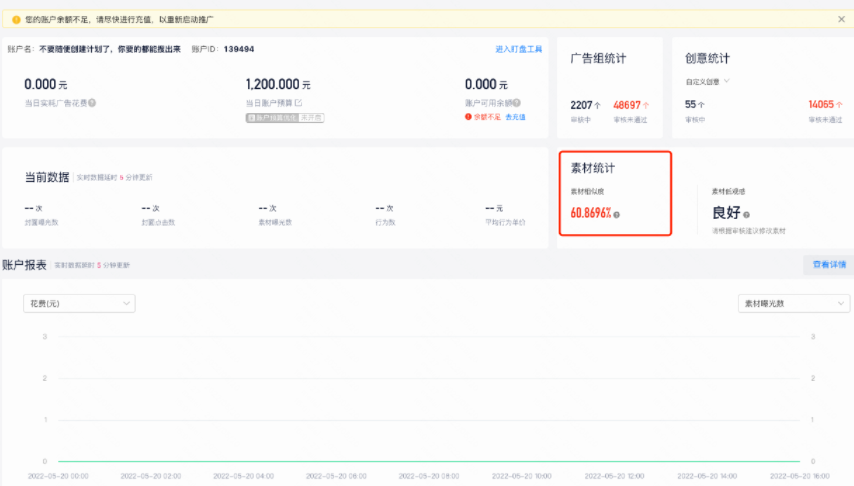The width and height of the screenshot is (854, 486).
Task: Click help icon beside 当日实耗广告花费
Action: (93, 103)
